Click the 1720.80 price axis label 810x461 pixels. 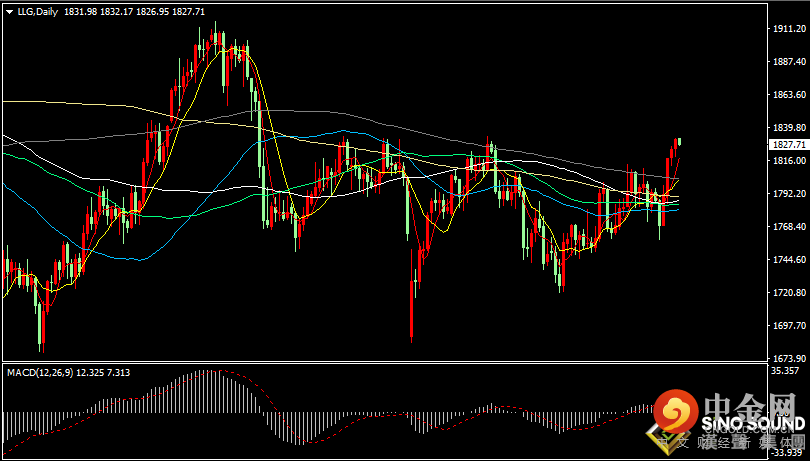tap(791, 293)
